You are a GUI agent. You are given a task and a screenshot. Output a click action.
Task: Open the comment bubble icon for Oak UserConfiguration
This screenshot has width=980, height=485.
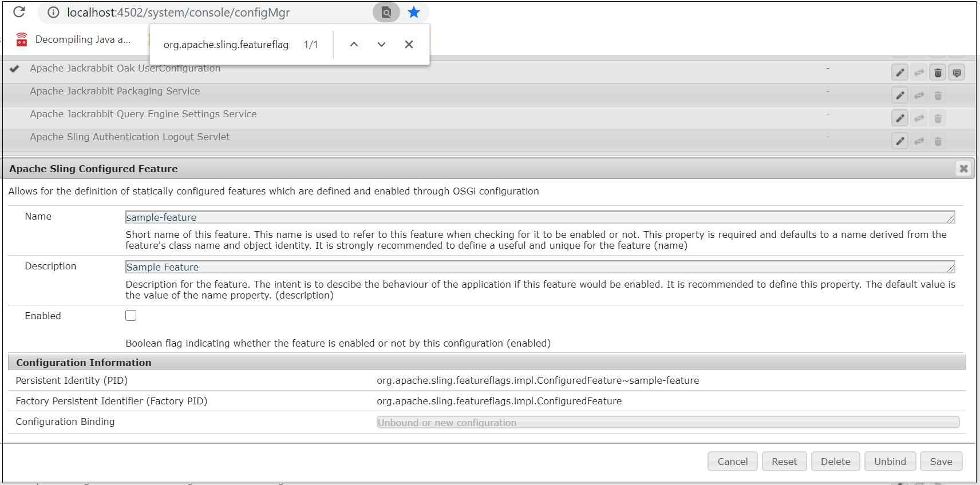pos(957,73)
